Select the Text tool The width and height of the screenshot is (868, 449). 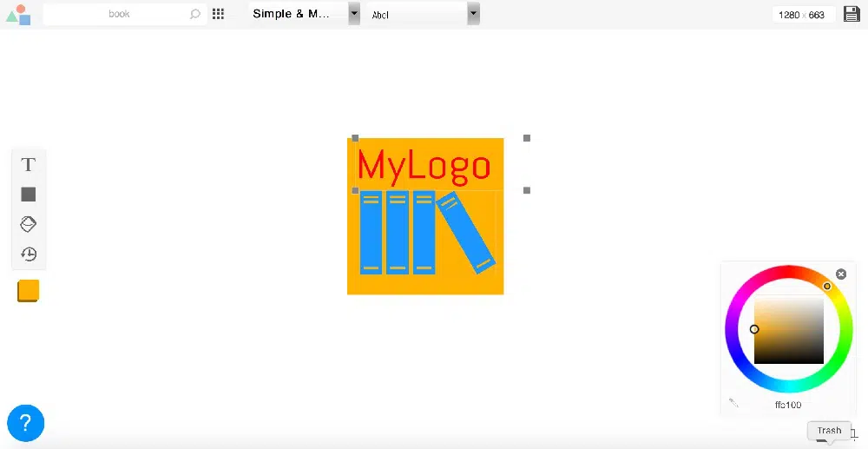point(29,165)
